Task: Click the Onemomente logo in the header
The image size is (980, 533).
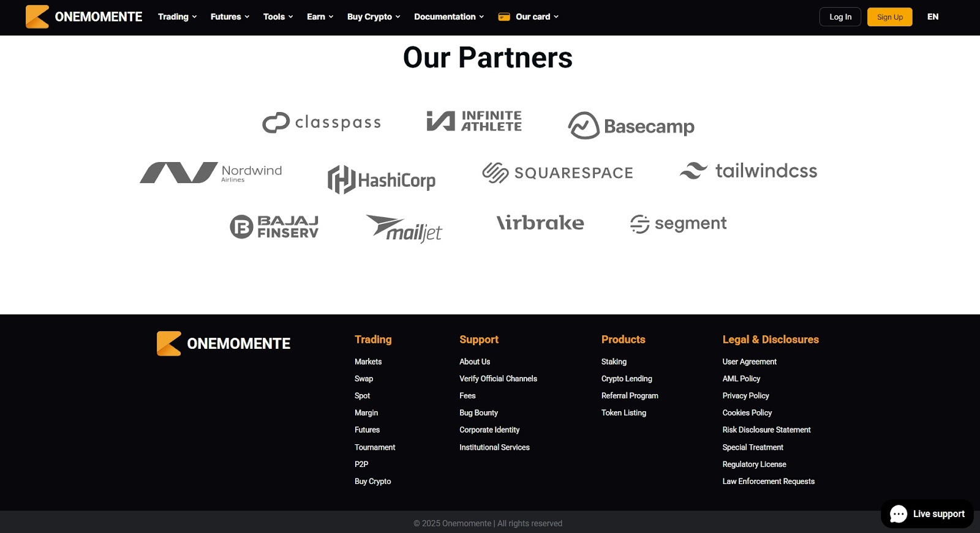Action: point(84,17)
